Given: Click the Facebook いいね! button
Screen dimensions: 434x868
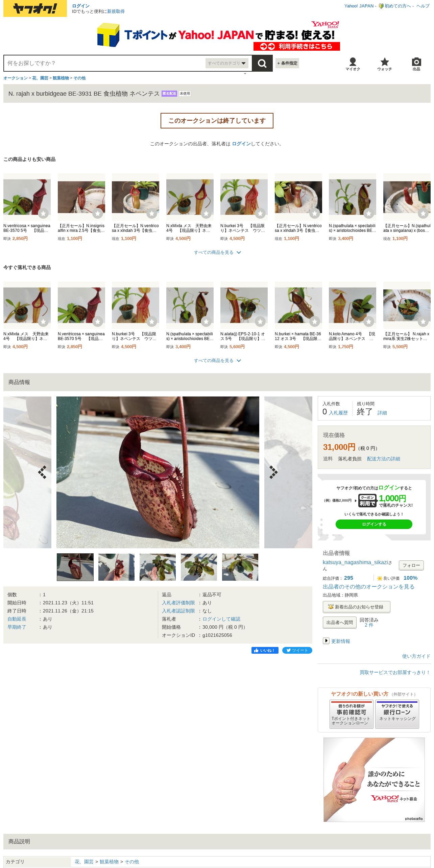Looking at the screenshot, I should (x=265, y=650).
